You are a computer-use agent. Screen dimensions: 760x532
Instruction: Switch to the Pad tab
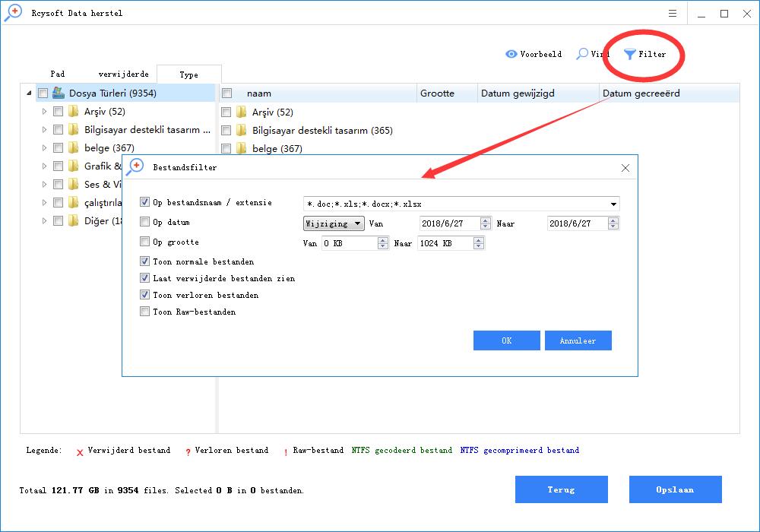(58, 74)
